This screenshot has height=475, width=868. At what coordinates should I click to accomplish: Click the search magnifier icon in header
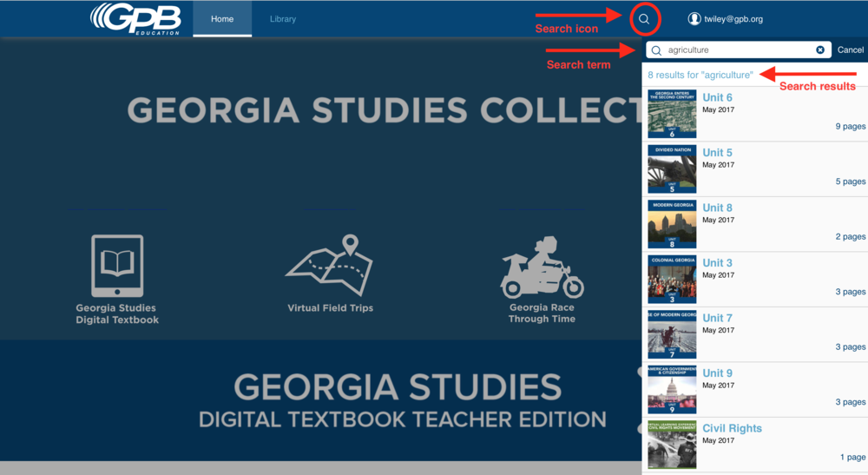[644, 19]
